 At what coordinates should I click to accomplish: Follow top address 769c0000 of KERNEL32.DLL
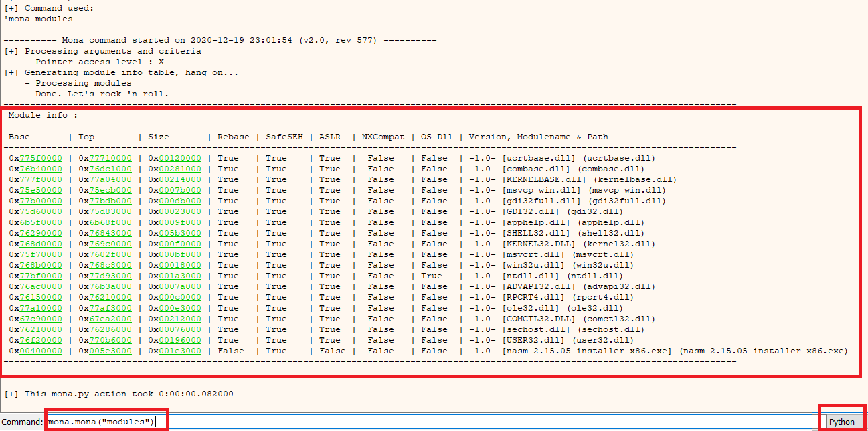tap(110, 244)
